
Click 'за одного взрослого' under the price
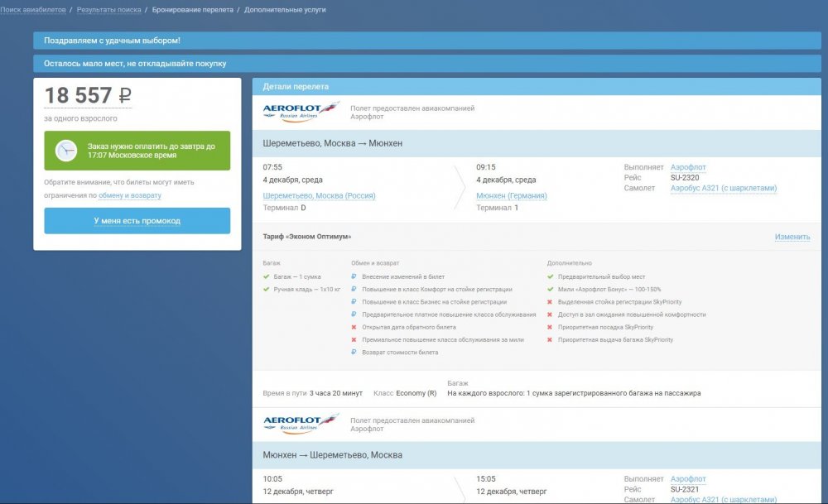(x=81, y=118)
